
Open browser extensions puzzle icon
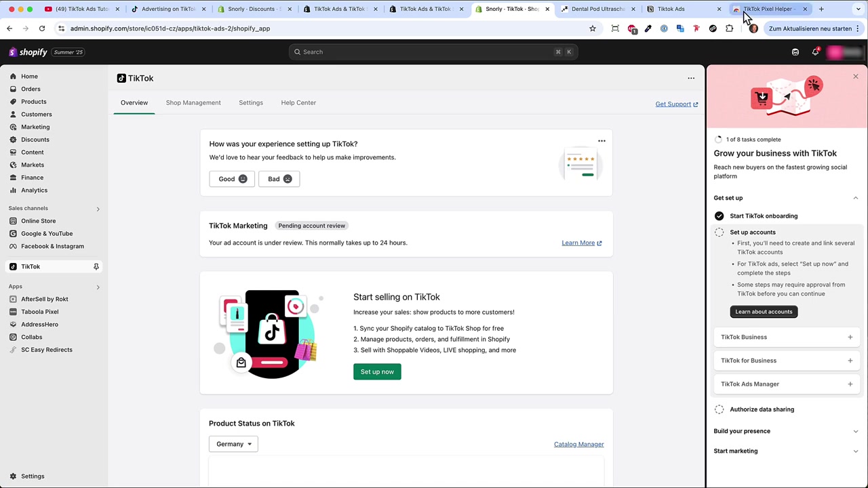tap(729, 28)
